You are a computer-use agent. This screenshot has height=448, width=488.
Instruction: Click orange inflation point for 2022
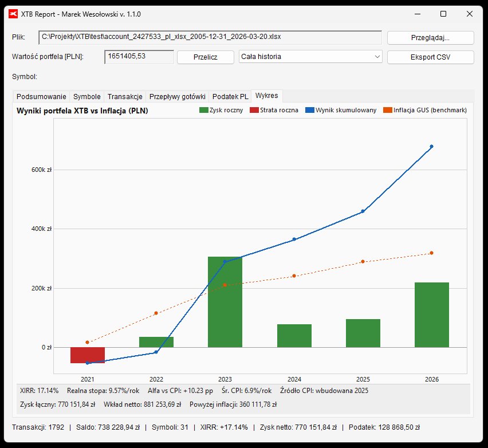[156, 313]
